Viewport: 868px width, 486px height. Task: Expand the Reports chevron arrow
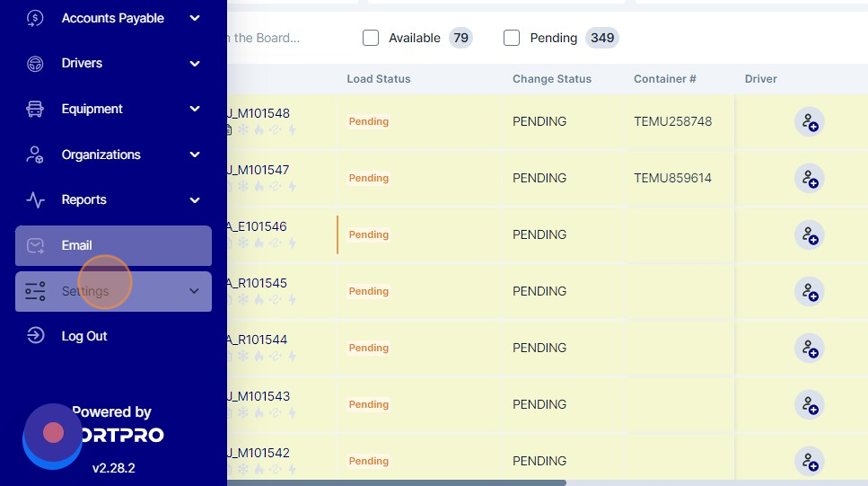195,200
